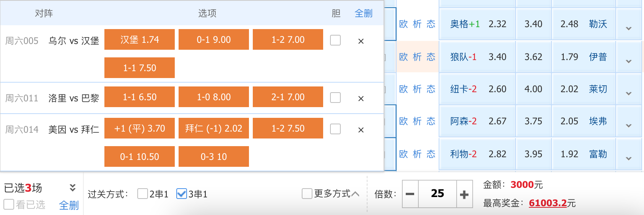Edit the multiplier field showing 25
Viewport: 644px width, 215px height.
pos(437,194)
